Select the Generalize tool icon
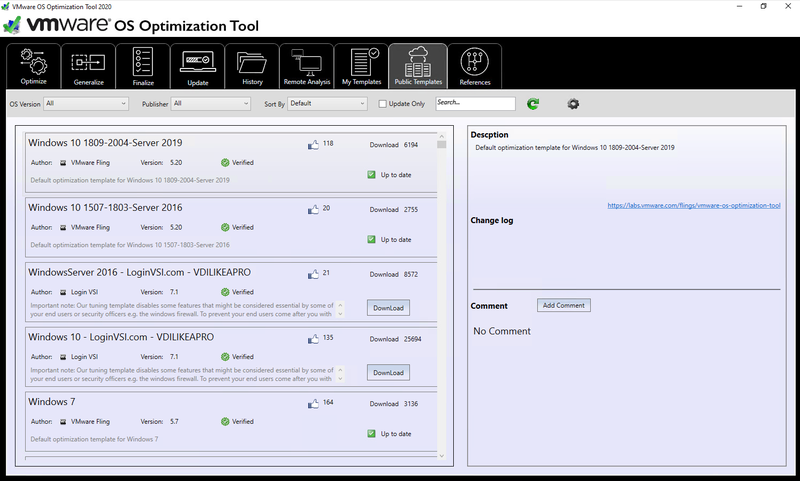The width and height of the screenshot is (800, 481). click(88, 62)
